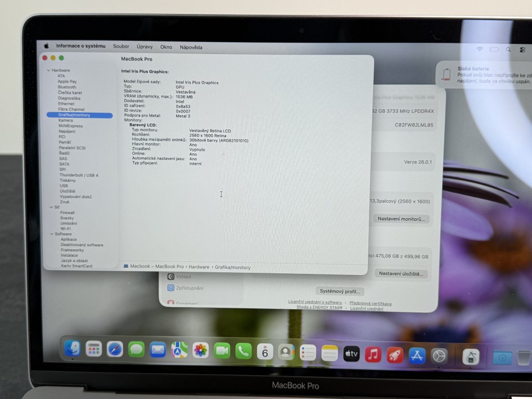Viewport: 532px width, 399px height.
Task: Select Zpřístupnění in Settings sidebar
Action: coord(185,288)
